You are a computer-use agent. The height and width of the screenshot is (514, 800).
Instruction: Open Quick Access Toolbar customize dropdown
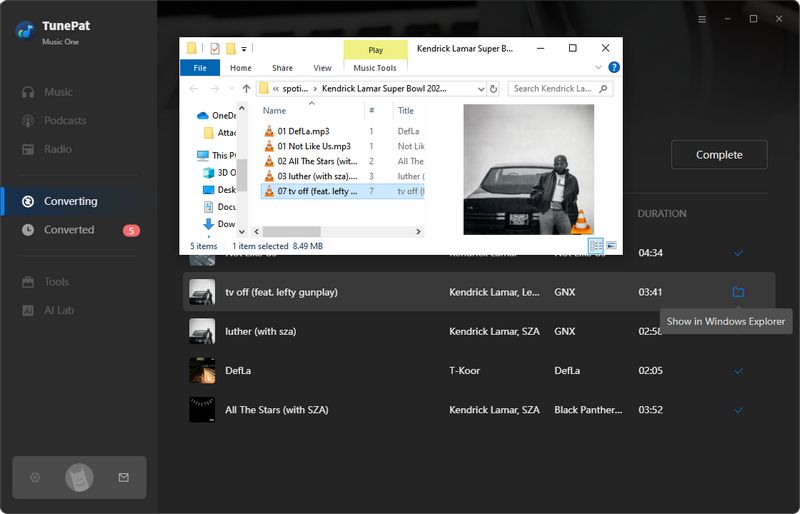tap(245, 48)
